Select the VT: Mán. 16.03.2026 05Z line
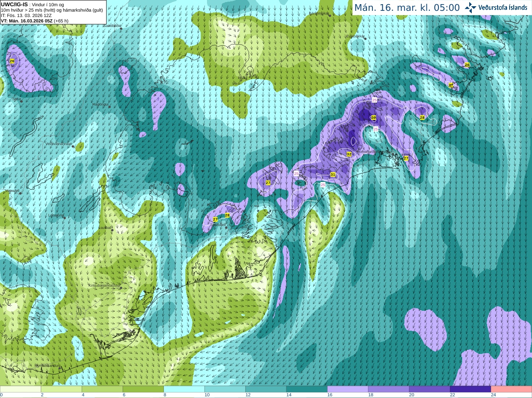This screenshot has height=398, width=532. [x=34, y=21]
